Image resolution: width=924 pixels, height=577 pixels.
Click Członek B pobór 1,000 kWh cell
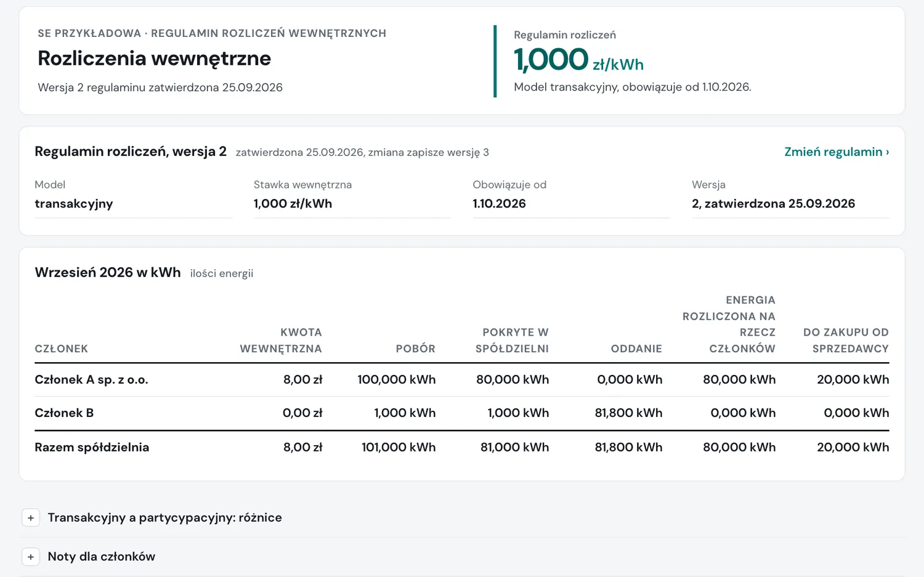405,413
